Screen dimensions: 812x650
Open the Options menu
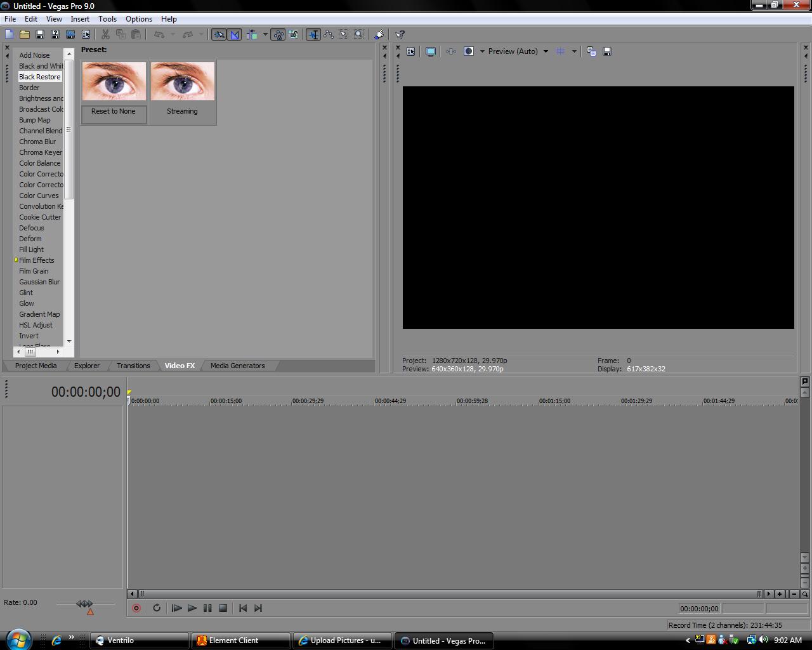[x=139, y=19]
